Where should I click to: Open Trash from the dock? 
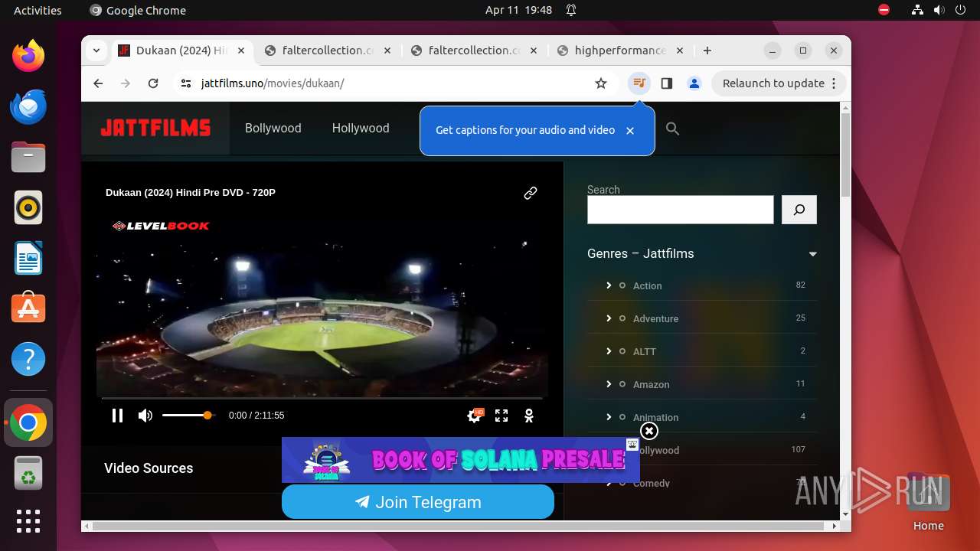(28, 472)
